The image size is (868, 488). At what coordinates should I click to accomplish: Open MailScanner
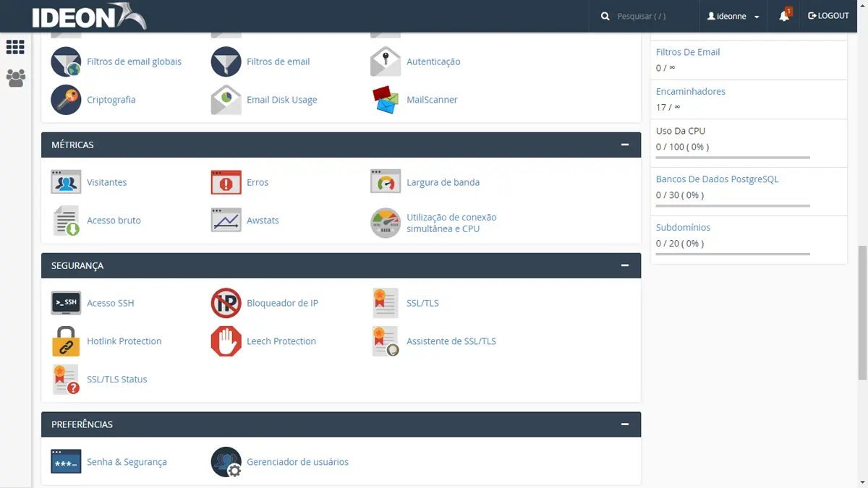(431, 100)
